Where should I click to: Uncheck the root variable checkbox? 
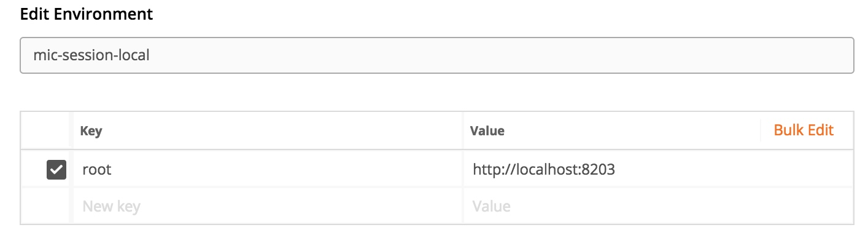[x=56, y=169]
